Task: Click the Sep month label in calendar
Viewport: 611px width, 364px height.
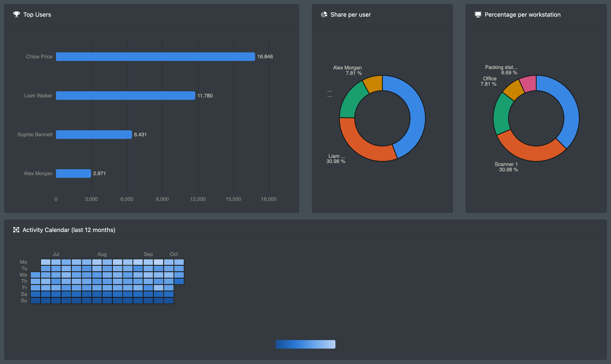Action: coord(148,254)
